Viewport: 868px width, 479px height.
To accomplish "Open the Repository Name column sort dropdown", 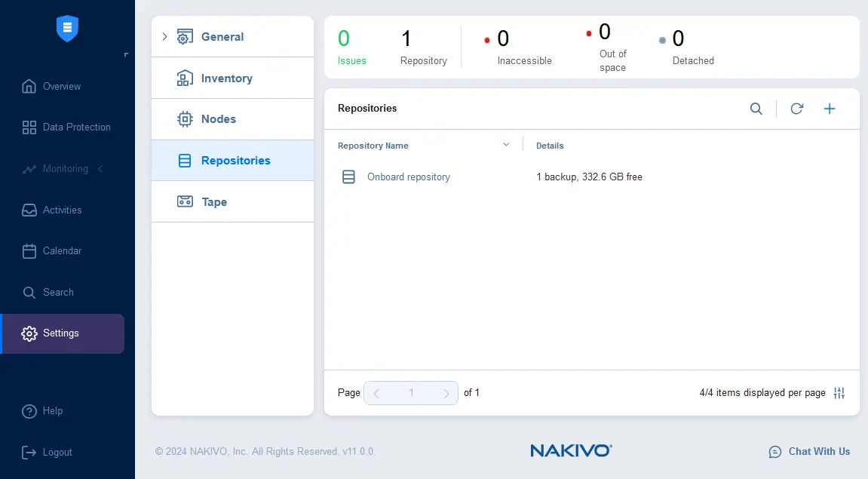I will click(x=506, y=145).
